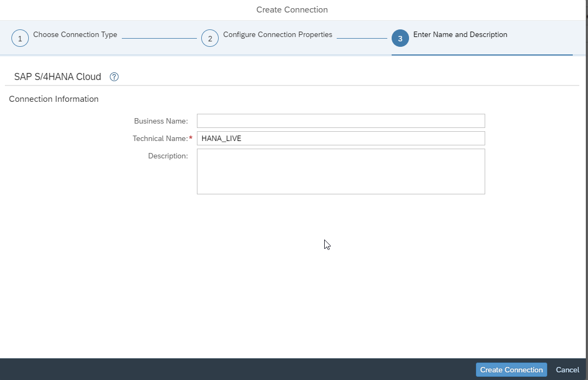The image size is (588, 380).
Task: Click the Create Connection button
Action: (511, 370)
